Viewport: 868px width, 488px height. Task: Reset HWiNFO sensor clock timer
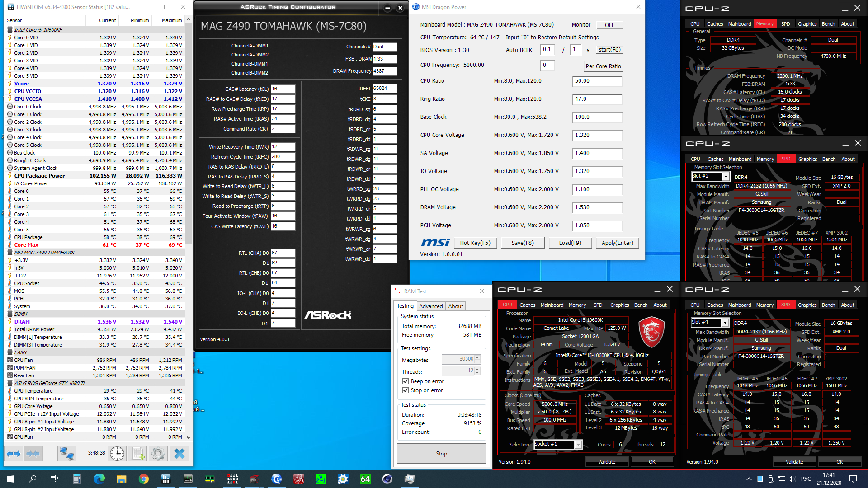coord(117,453)
